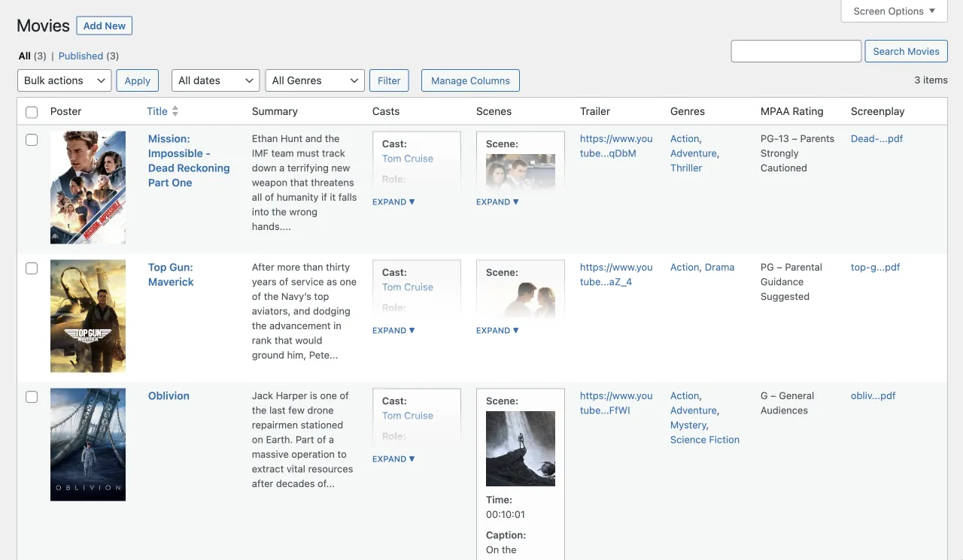Click Tom Cruise cast link in Top Gun row
Viewport: 963px width, 560px height.
pyautogui.click(x=408, y=287)
